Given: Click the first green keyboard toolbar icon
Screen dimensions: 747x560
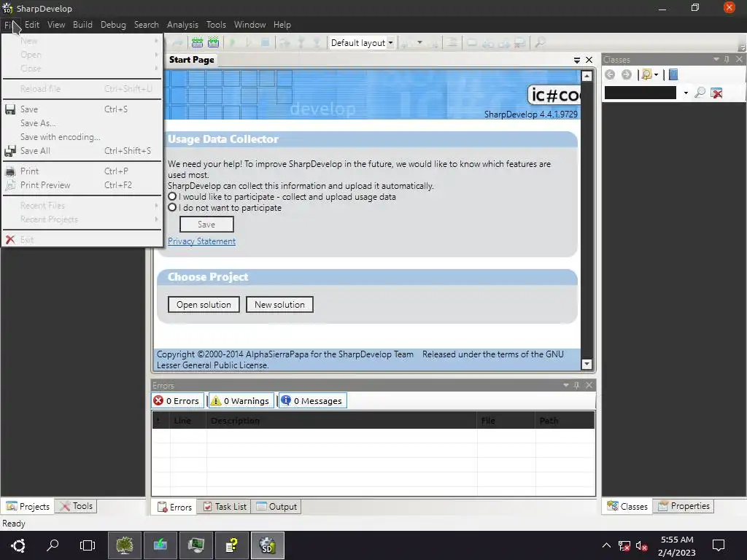Looking at the screenshot, I should (197, 42).
